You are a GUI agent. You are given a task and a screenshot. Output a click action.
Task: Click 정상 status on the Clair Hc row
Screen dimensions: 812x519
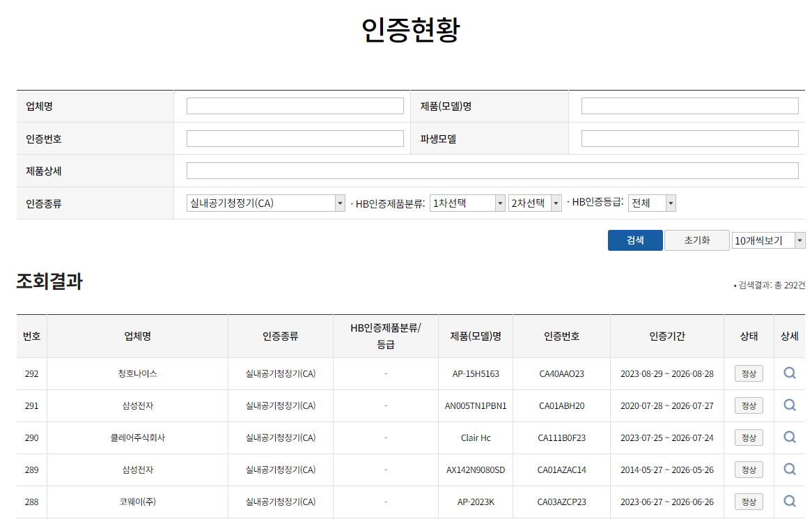click(748, 437)
